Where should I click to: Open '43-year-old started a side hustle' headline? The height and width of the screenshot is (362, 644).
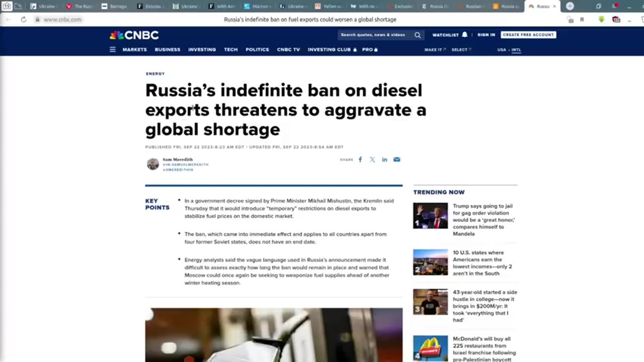(x=485, y=306)
